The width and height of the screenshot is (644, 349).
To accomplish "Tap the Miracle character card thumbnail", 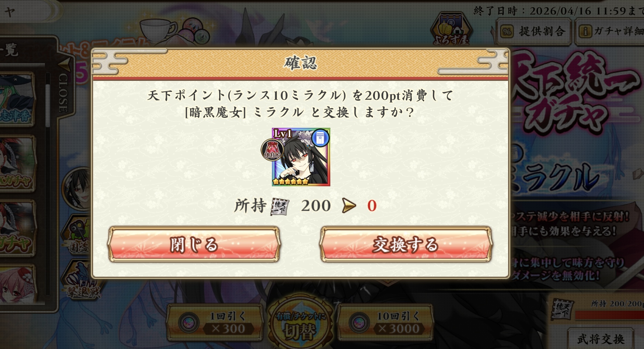I will click(301, 157).
